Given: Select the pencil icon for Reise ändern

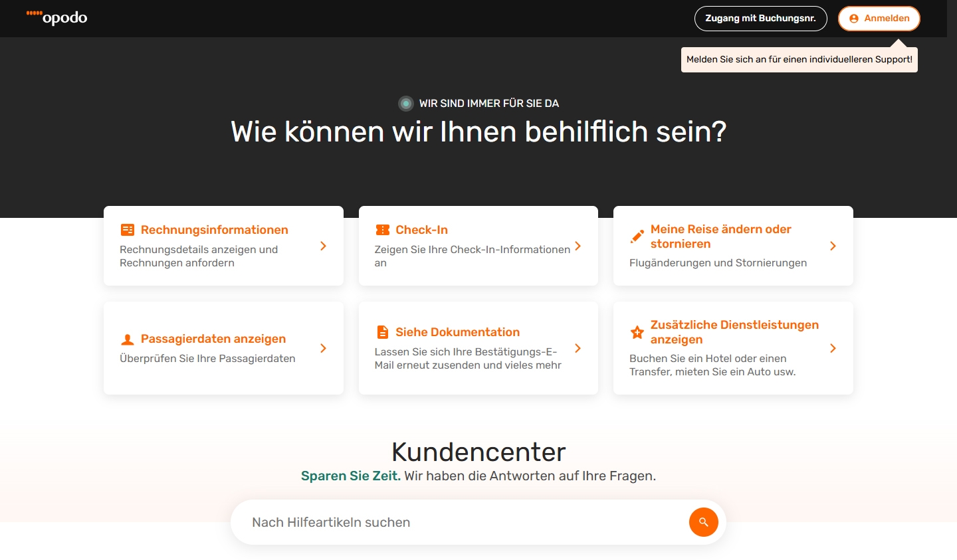Looking at the screenshot, I should [x=637, y=235].
